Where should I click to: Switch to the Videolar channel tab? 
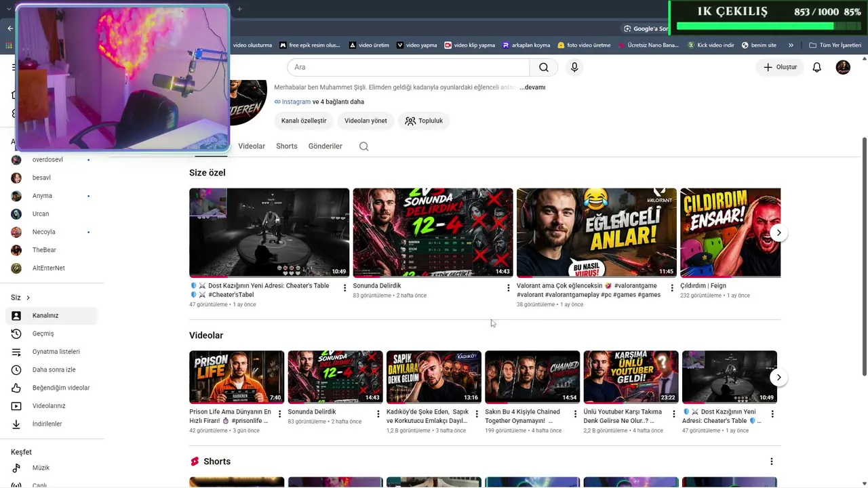coord(252,146)
